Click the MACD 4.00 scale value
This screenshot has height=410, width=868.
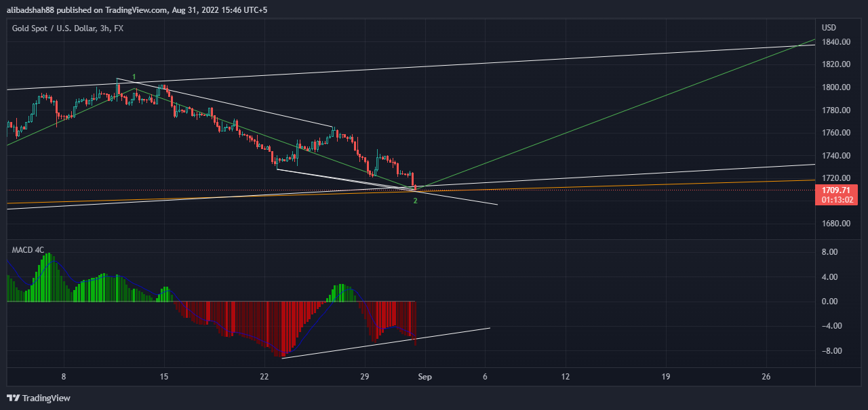pos(831,277)
